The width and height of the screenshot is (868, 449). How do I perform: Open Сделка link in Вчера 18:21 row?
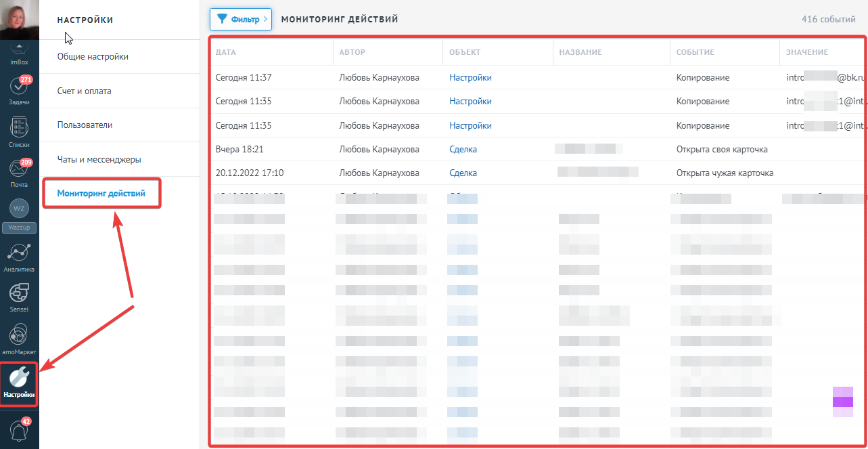pos(463,149)
